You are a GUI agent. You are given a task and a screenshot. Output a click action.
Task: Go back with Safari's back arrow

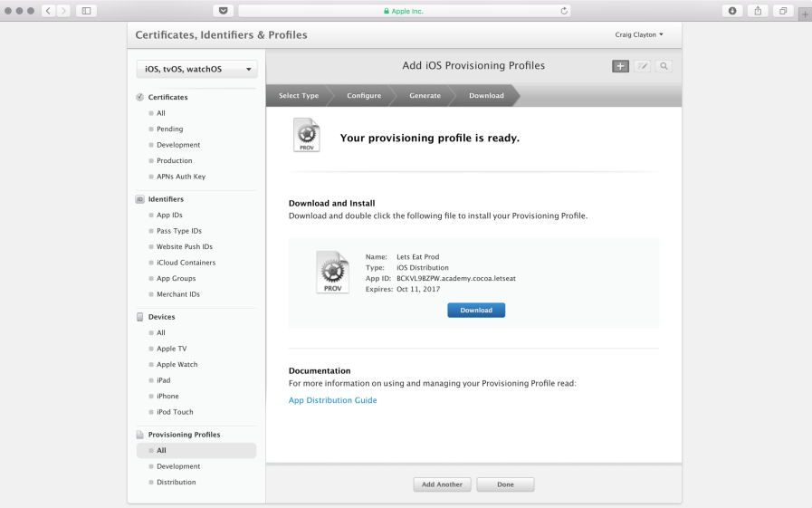pos(48,10)
